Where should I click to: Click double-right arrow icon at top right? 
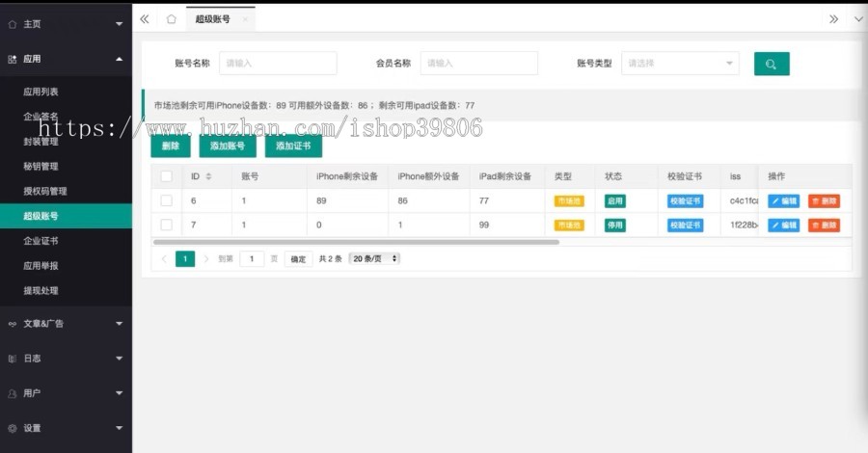[833, 18]
